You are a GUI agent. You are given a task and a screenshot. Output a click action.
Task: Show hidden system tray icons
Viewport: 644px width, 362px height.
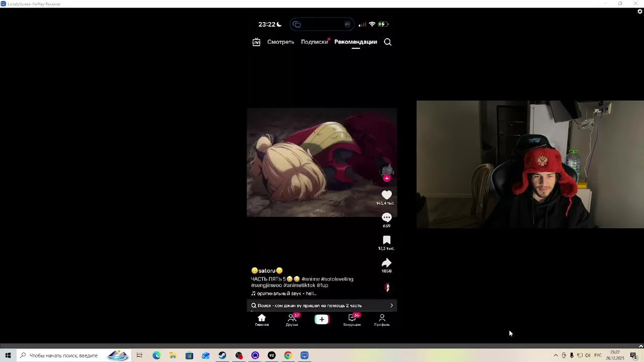click(555, 355)
